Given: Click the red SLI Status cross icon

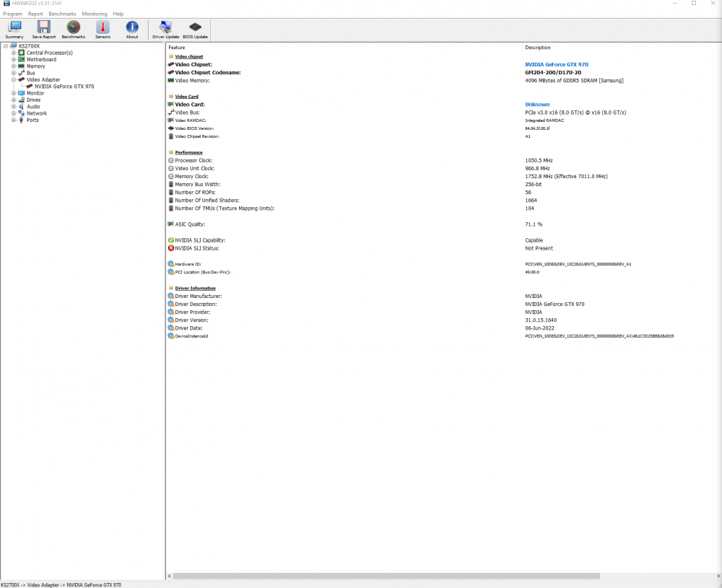Looking at the screenshot, I should tap(171, 248).
